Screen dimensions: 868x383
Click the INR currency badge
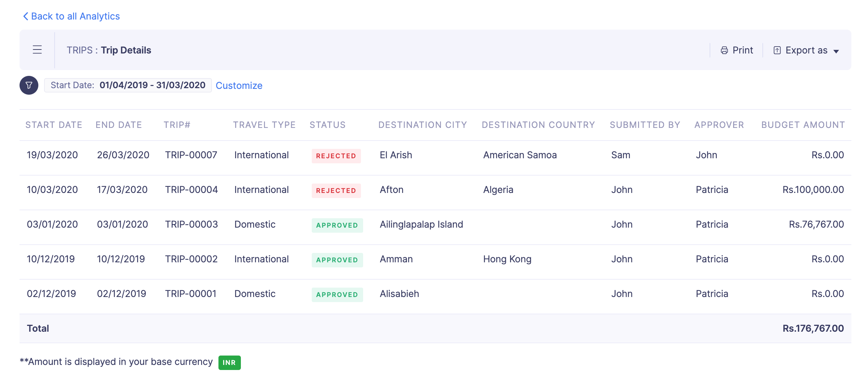tap(229, 363)
